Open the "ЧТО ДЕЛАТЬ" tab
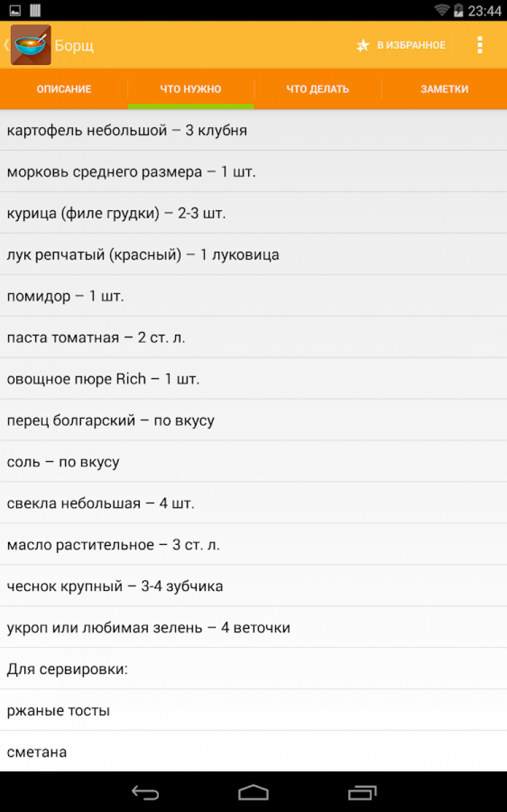Viewport: 507px width, 812px height. coord(318,89)
